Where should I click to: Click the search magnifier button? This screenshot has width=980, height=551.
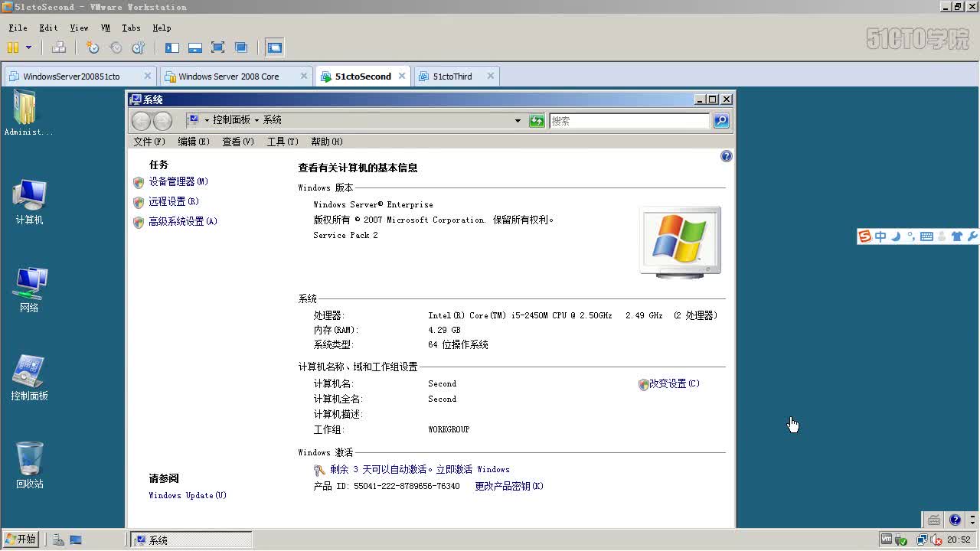[720, 121]
